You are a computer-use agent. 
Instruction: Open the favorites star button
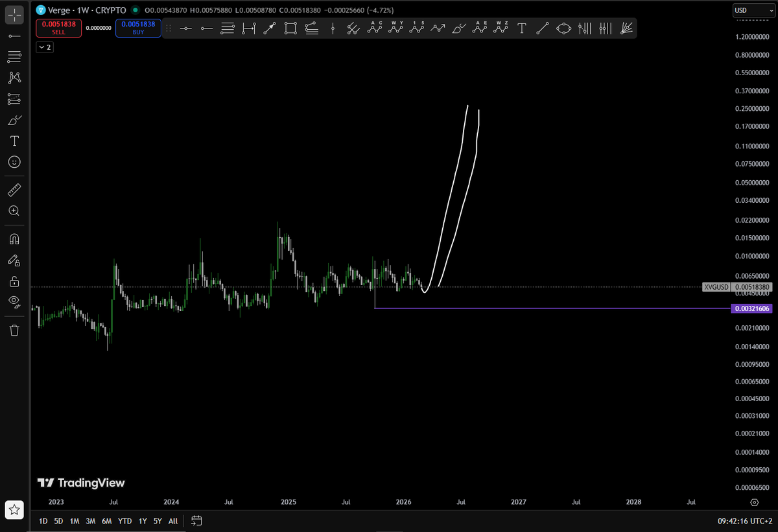[x=14, y=510]
